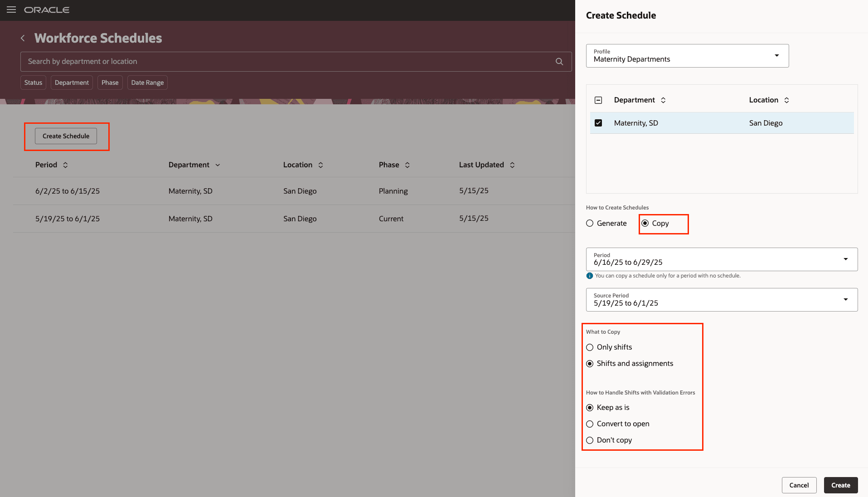The image size is (868, 497).
Task: Open the Department filter chip
Action: [72, 83]
